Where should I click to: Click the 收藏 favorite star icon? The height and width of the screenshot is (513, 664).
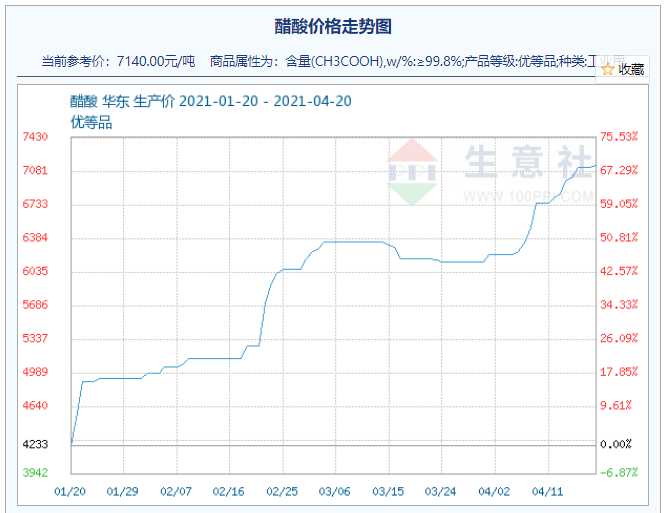608,69
